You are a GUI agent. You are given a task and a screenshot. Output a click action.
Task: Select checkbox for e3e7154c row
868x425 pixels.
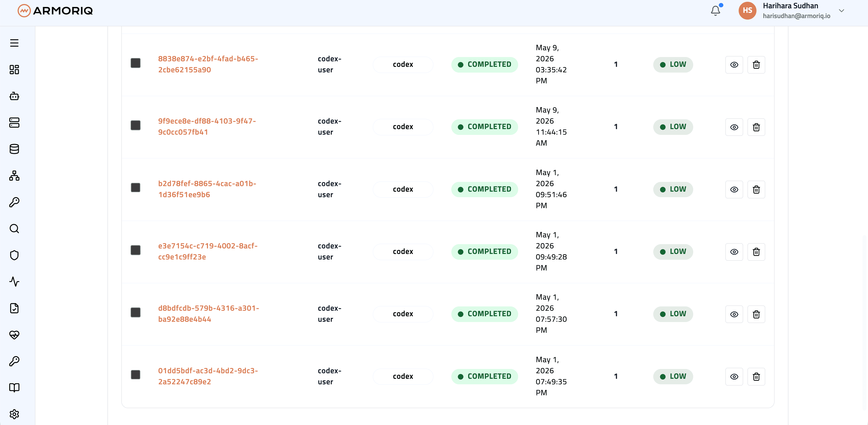pos(135,250)
